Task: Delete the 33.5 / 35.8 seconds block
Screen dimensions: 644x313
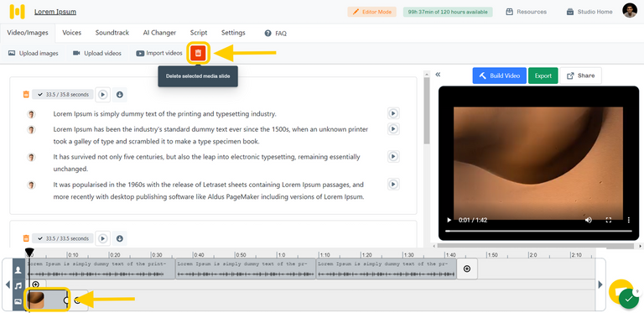Action: [x=26, y=95]
